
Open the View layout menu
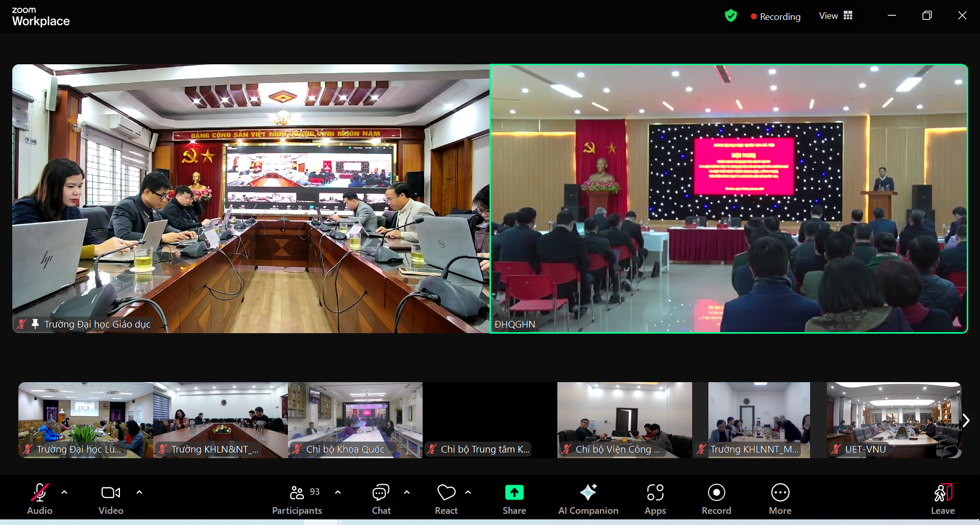click(836, 15)
